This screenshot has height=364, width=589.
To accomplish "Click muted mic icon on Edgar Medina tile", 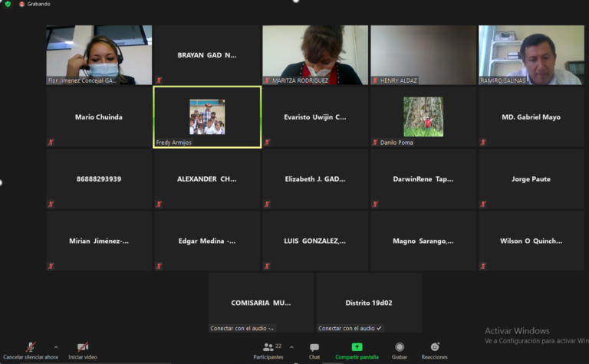I will click(159, 266).
